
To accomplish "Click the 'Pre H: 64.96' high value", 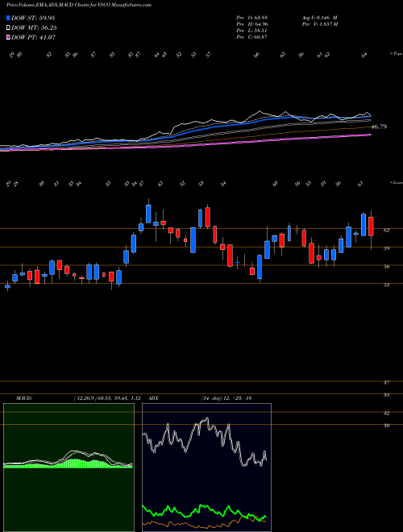I will (251, 23).
